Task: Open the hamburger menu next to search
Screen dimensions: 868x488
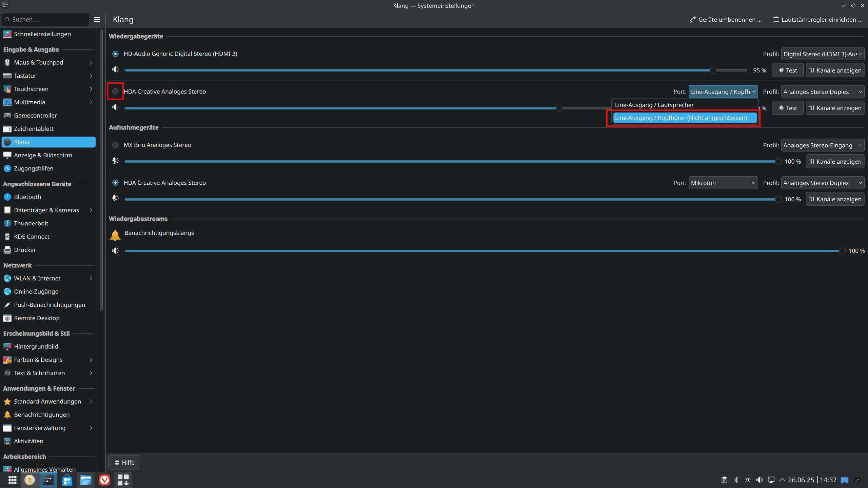Action: (97, 20)
